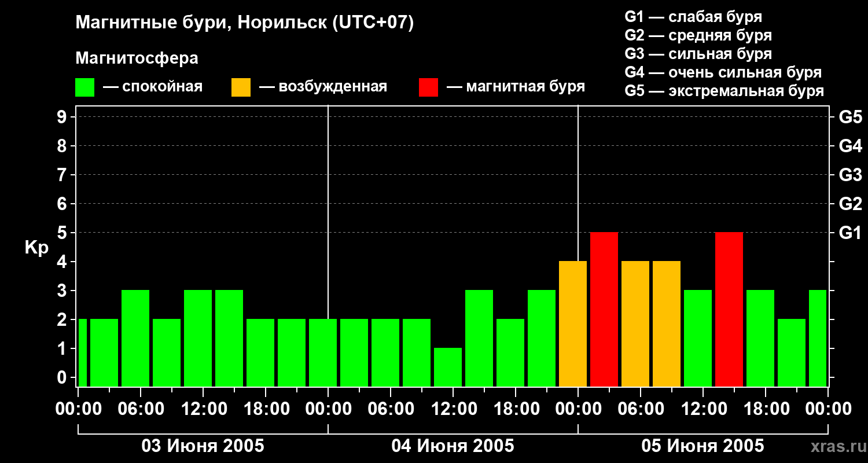Click the 'Kp' axis title

(x=36, y=248)
